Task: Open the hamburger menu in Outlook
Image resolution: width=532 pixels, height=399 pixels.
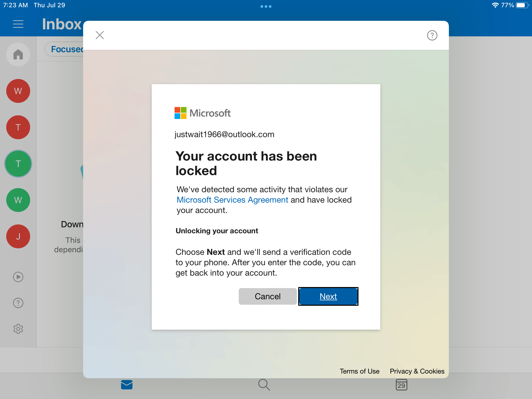Action: coord(18,24)
